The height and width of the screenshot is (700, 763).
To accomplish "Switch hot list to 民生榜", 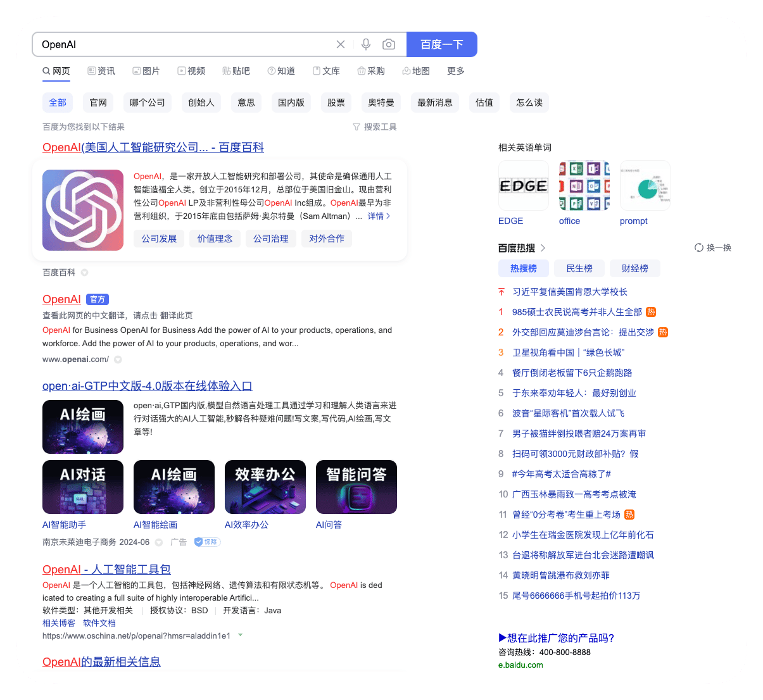I will tap(579, 268).
